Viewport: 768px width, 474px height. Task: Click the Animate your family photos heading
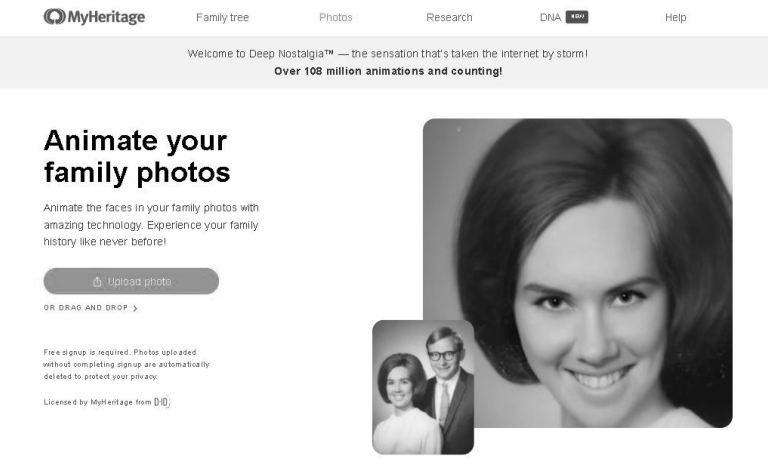pyautogui.click(x=137, y=157)
